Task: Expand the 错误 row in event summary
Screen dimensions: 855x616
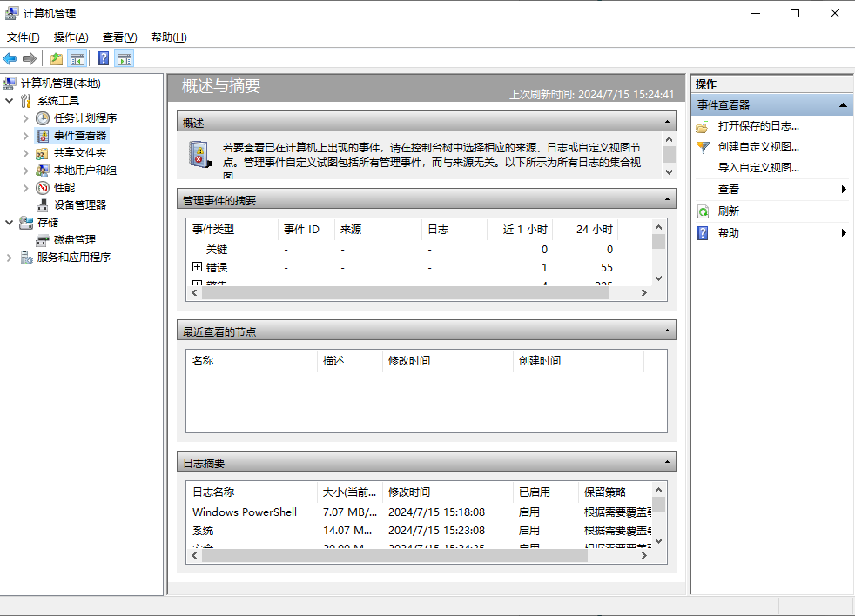Action: click(198, 267)
